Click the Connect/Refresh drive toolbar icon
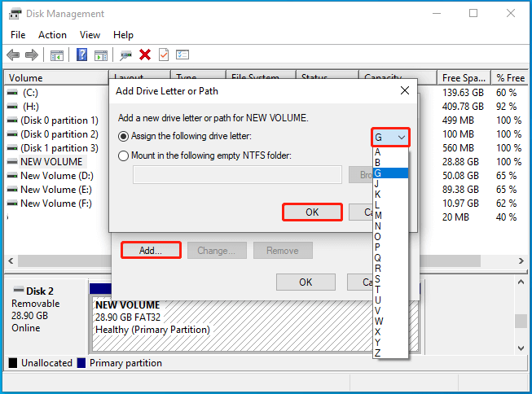 [x=125, y=55]
